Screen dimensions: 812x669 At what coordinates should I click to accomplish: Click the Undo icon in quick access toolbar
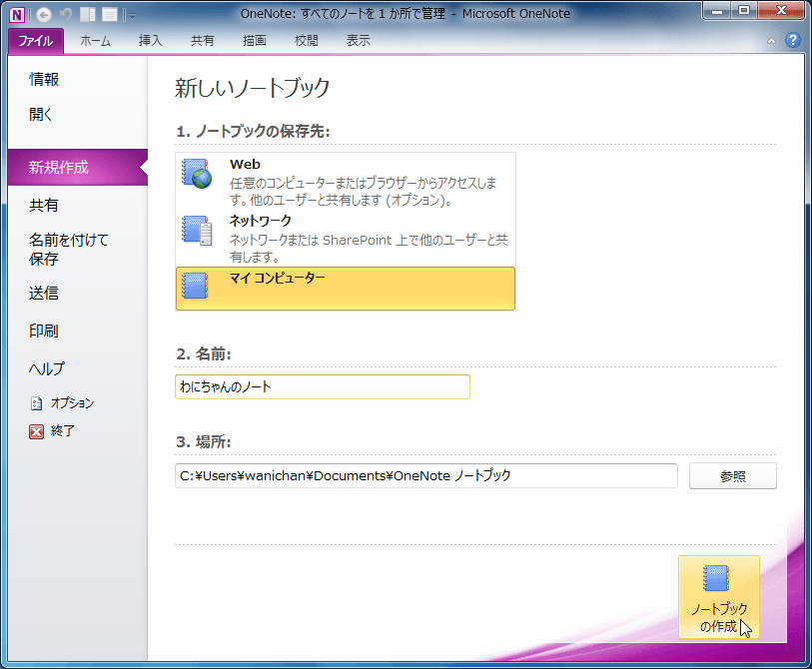tap(66, 14)
